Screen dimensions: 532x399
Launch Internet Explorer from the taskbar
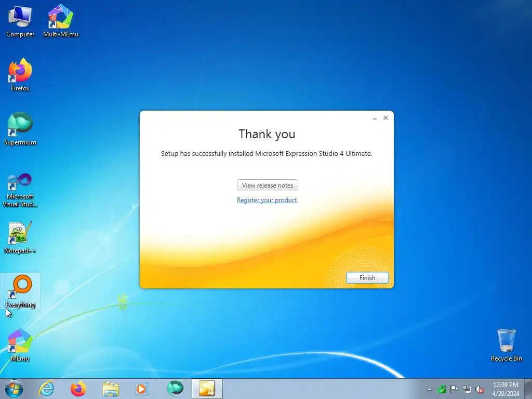[x=46, y=389]
